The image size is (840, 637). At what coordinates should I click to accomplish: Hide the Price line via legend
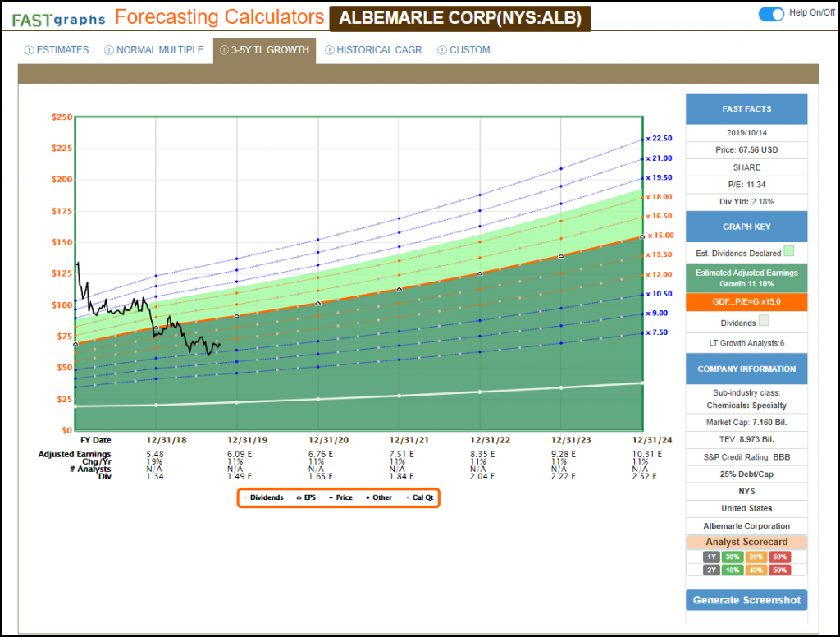coord(340,497)
